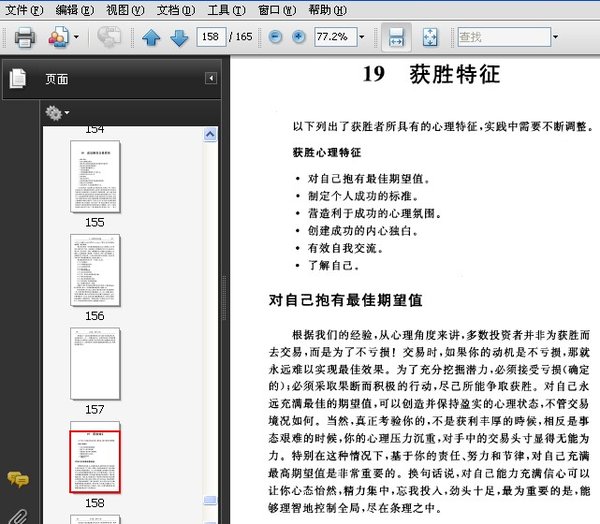Click the thumbnail scrollbar up arrow

[x=210, y=134]
